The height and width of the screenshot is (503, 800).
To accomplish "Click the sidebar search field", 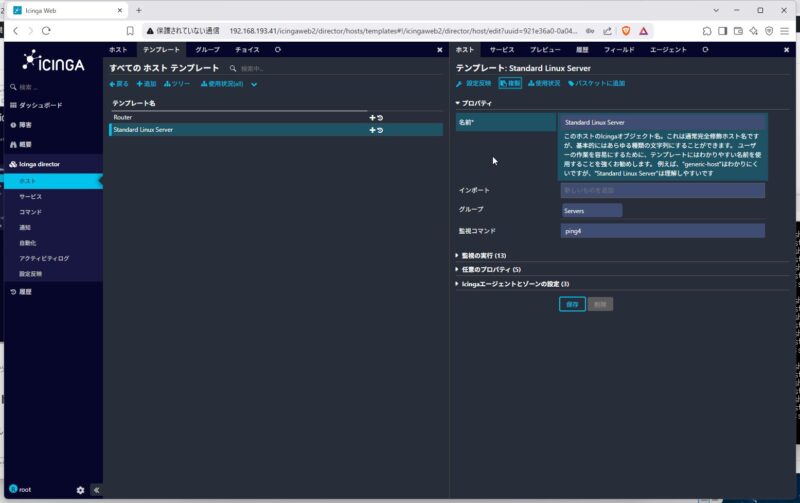I will point(54,87).
